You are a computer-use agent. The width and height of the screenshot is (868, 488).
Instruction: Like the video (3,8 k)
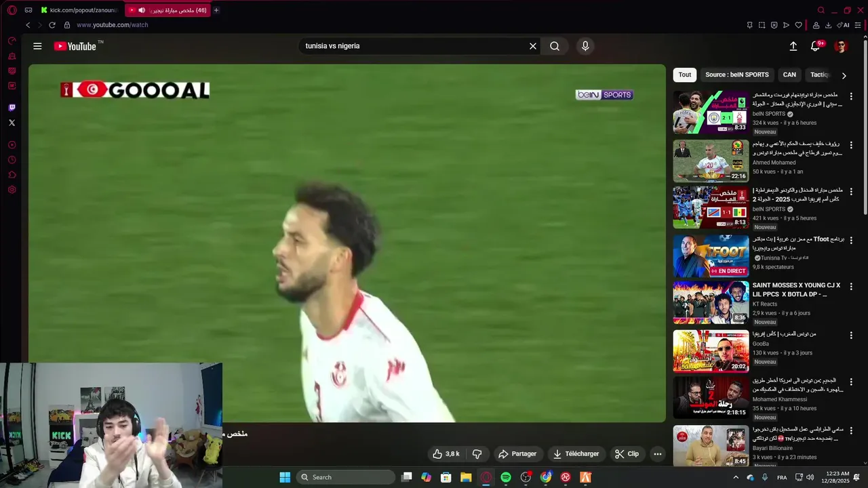pos(446,454)
